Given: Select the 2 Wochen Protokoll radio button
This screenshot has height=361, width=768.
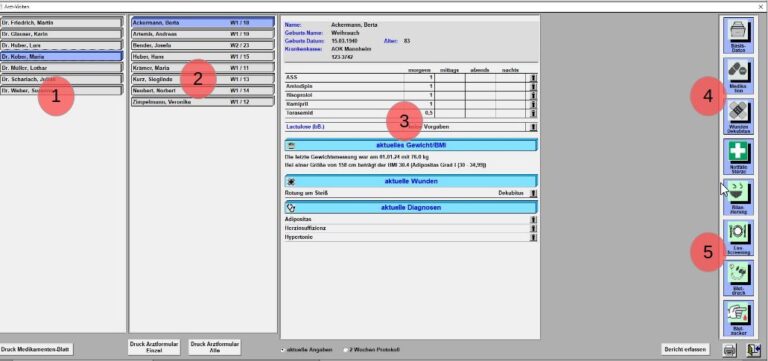Looking at the screenshot, I should (346, 350).
